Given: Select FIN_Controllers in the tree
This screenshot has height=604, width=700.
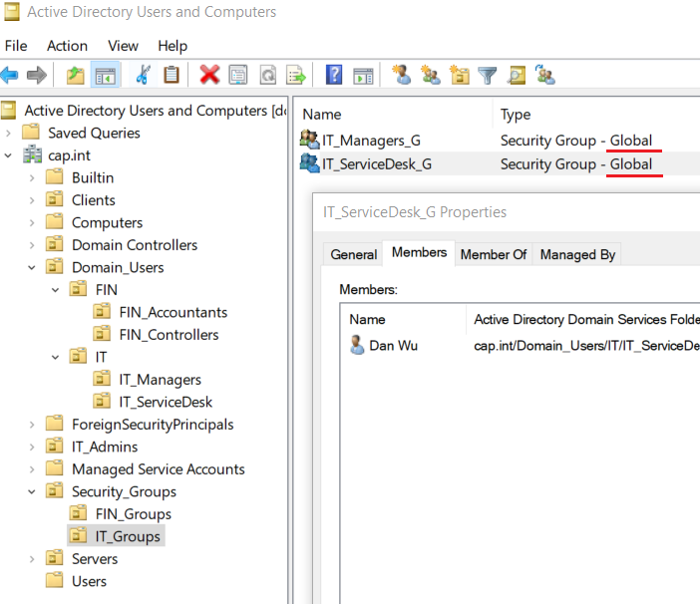Looking at the screenshot, I should (x=169, y=334).
